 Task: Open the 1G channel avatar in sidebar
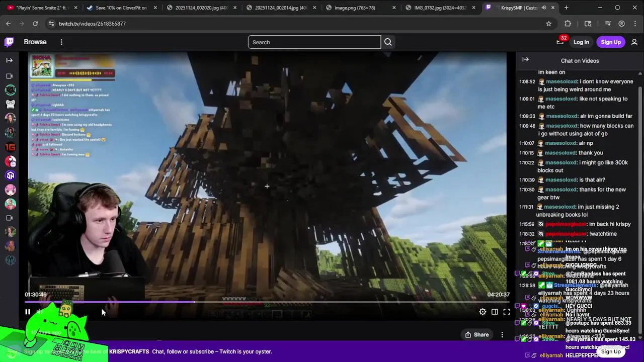pos(10,147)
